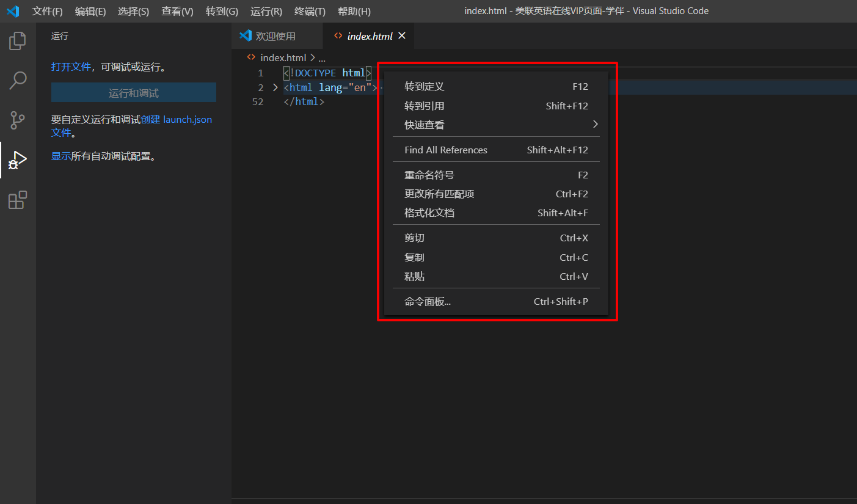
Task: Click the VS Code logo in title bar
Action: click(13, 11)
